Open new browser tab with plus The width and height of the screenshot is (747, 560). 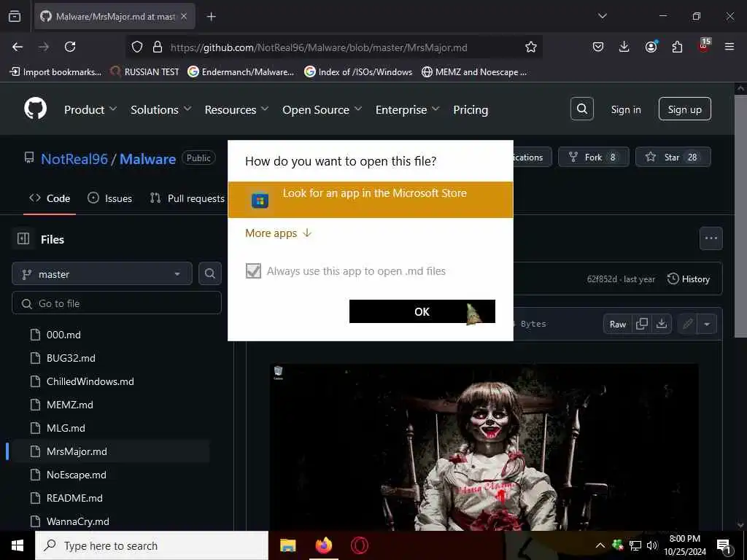pyautogui.click(x=212, y=17)
